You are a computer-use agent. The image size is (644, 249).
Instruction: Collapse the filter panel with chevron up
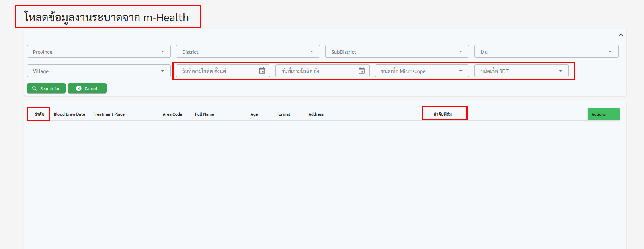pos(621,35)
